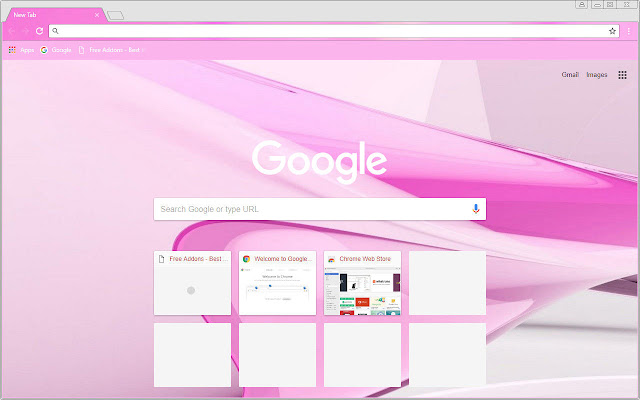
Task: Open the Free Addons bookmark
Action: [x=111, y=50]
